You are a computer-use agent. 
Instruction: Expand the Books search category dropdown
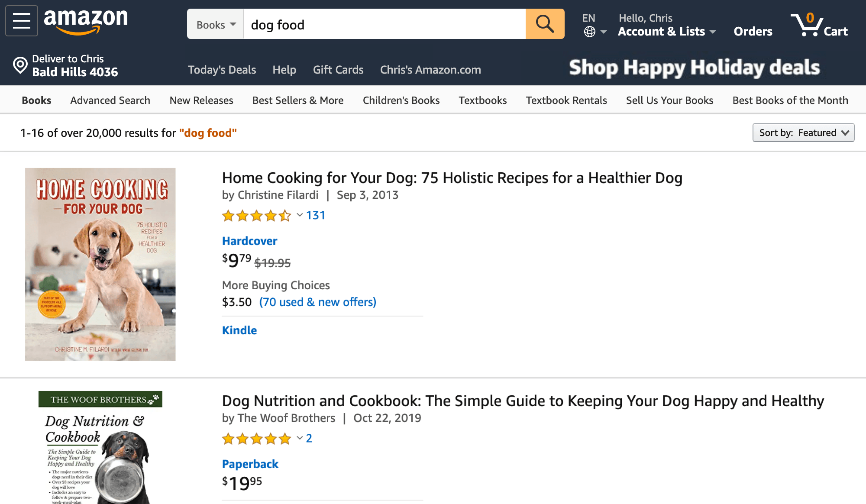(x=216, y=25)
